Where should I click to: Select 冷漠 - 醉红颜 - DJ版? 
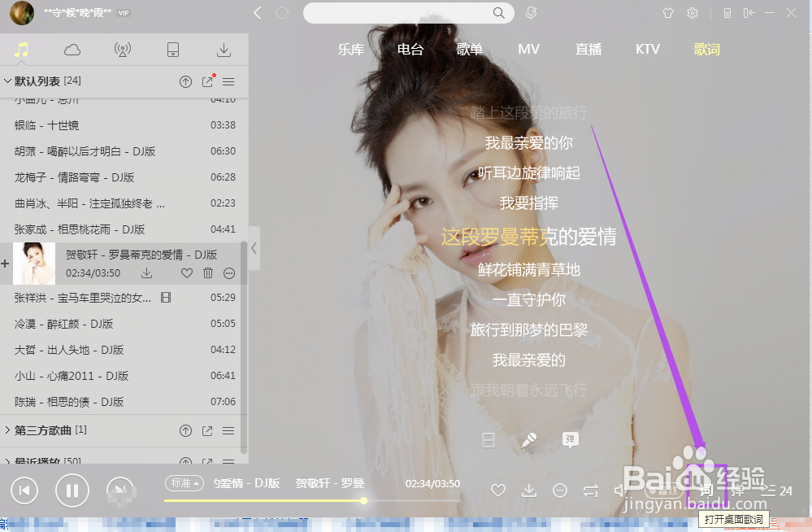point(124,324)
